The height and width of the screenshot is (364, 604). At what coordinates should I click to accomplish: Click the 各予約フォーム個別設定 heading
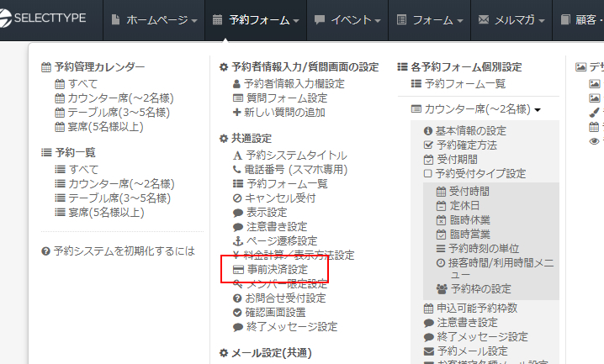coord(459,67)
